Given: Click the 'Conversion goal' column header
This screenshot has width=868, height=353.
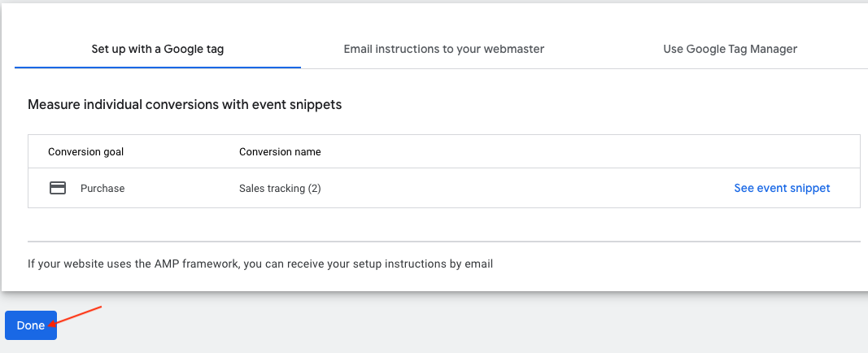Looking at the screenshot, I should tap(85, 151).
